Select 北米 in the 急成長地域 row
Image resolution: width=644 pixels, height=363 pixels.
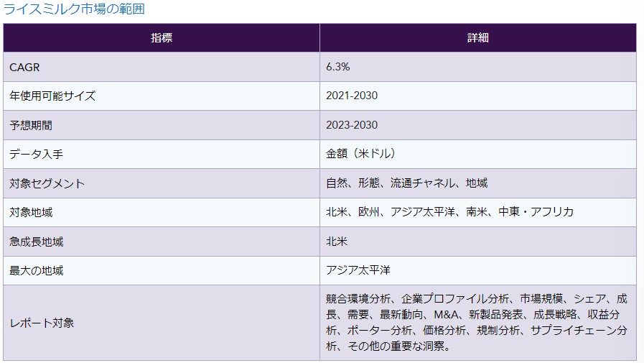(x=337, y=242)
